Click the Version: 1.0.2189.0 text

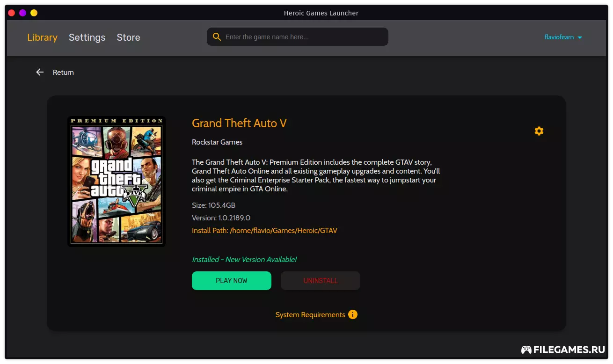pyautogui.click(x=221, y=218)
